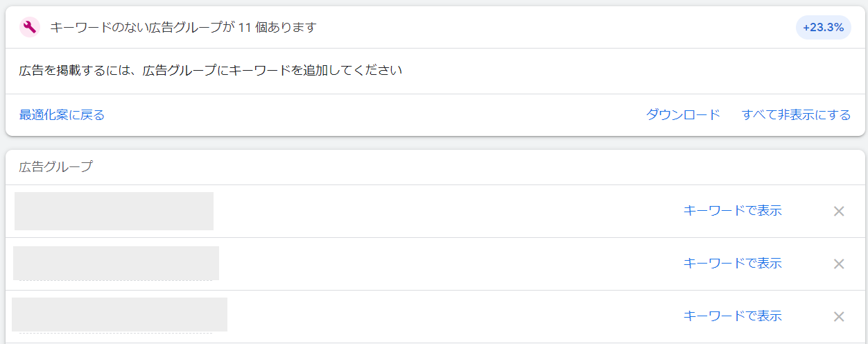868x344 pixels.
Task: Select the second redacted ad group name
Action: pyautogui.click(x=116, y=263)
